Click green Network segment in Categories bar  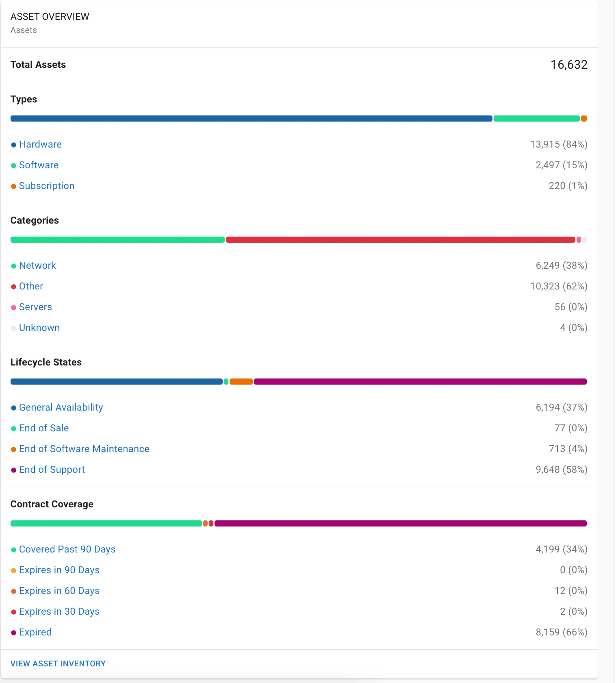[117, 240]
